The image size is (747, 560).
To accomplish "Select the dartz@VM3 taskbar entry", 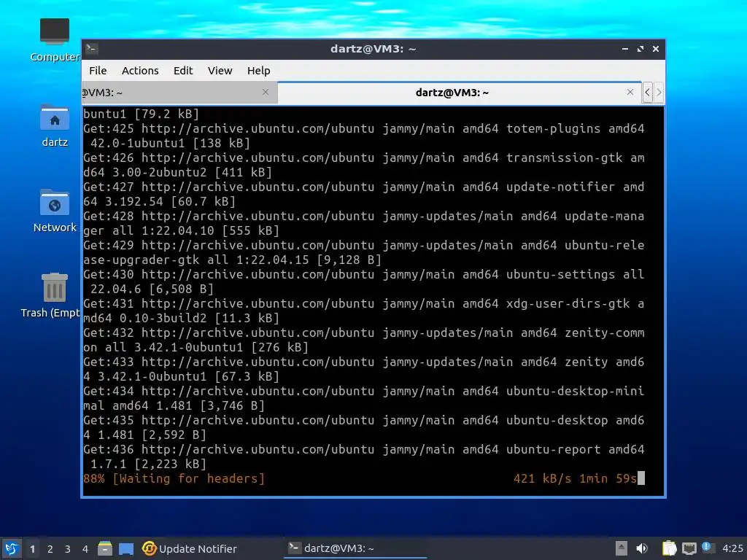I will click(355, 548).
